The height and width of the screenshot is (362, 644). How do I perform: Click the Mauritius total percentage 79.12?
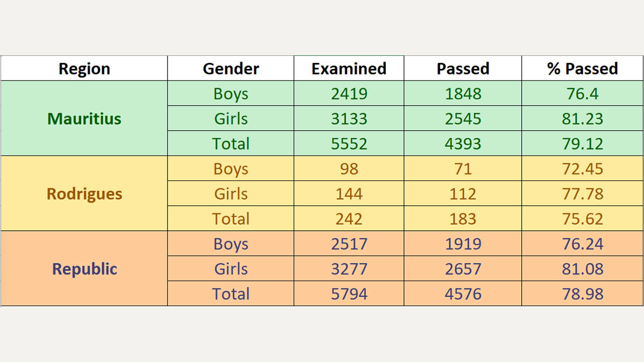coord(582,144)
